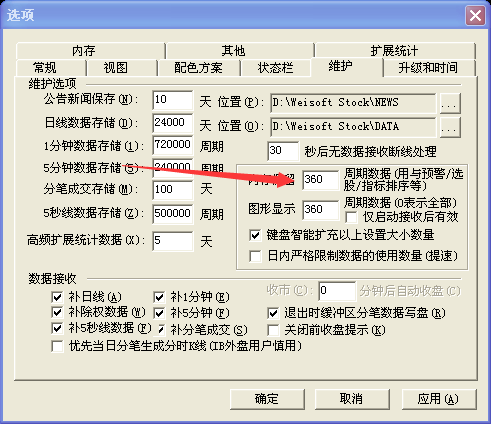Click the 1分钟数据存储 period field
This screenshot has height=424, width=491.
173,145
